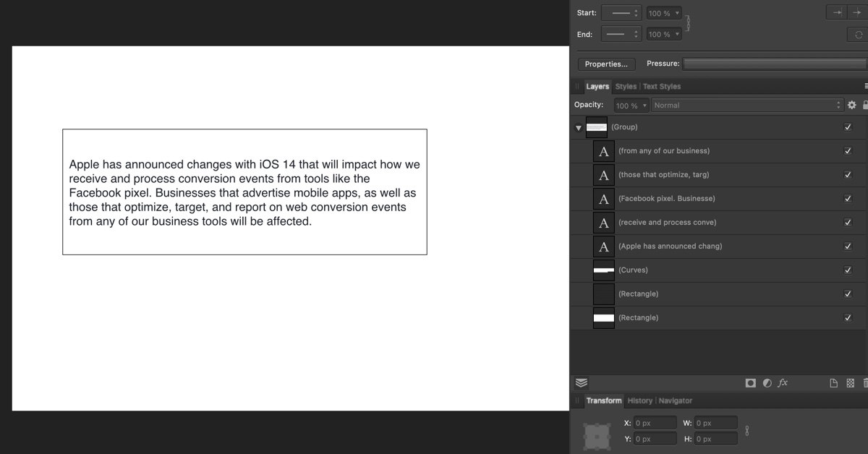Toggle visibility of '(receive and process conve)' layer

point(848,223)
